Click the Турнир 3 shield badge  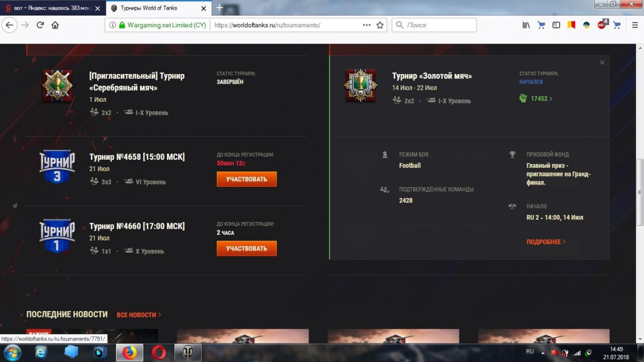[57, 167]
